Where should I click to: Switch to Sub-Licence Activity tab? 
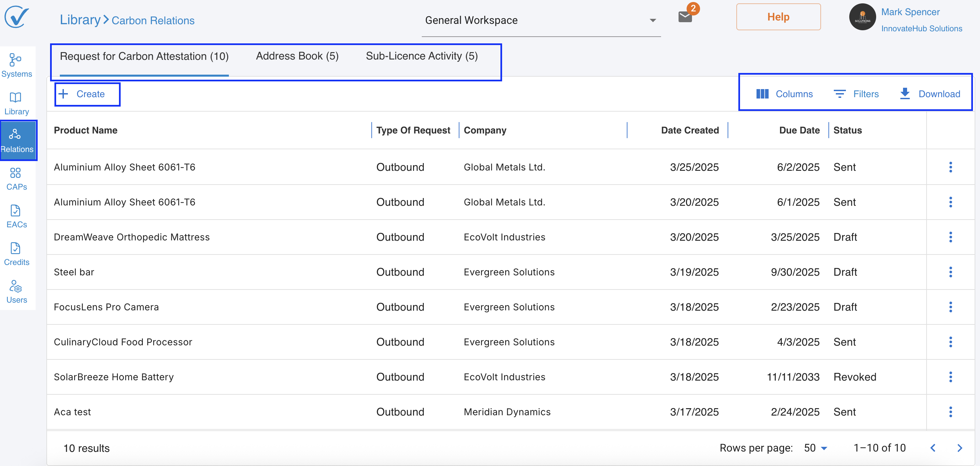point(421,56)
